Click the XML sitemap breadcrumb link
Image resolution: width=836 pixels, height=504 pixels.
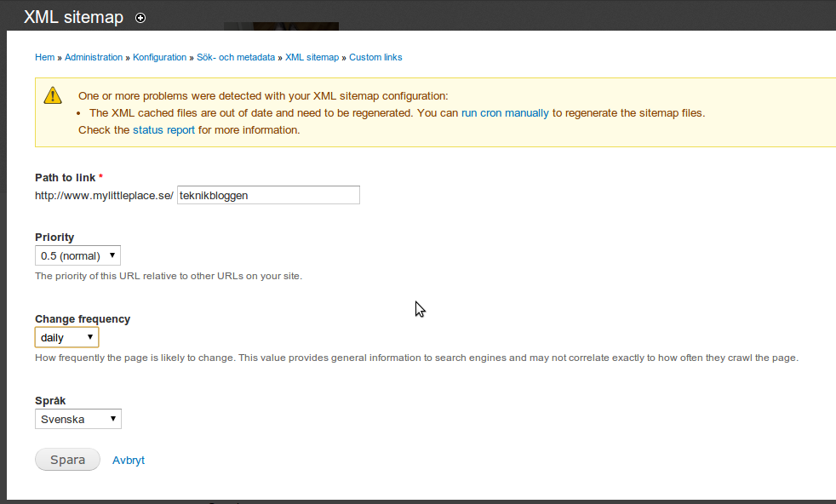(x=312, y=57)
